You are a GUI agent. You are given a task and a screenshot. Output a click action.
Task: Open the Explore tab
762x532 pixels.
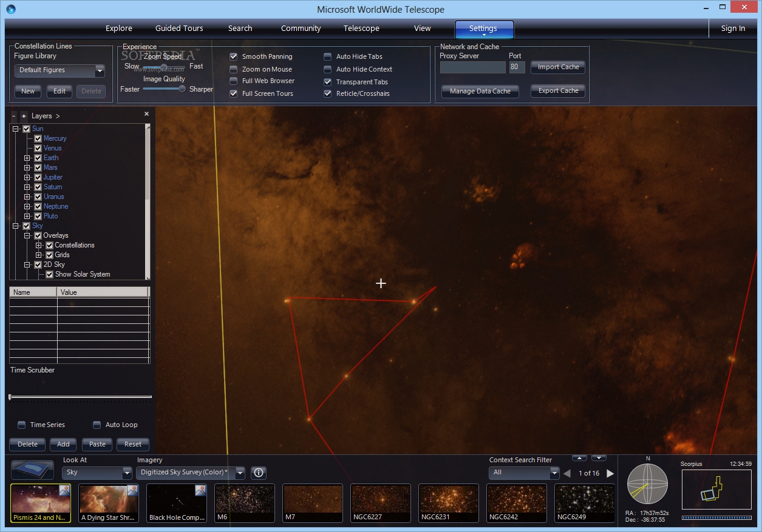click(119, 29)
